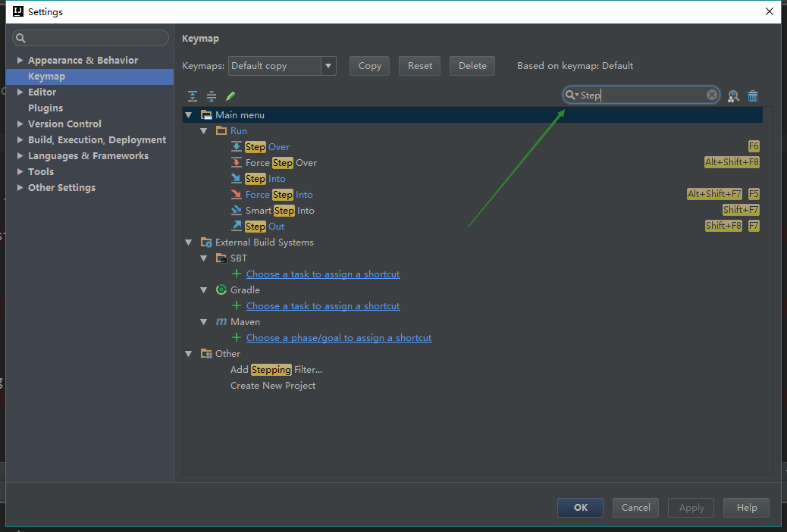
Task: Click the magnifier icon in keymap search
Action: click(571, 95)
